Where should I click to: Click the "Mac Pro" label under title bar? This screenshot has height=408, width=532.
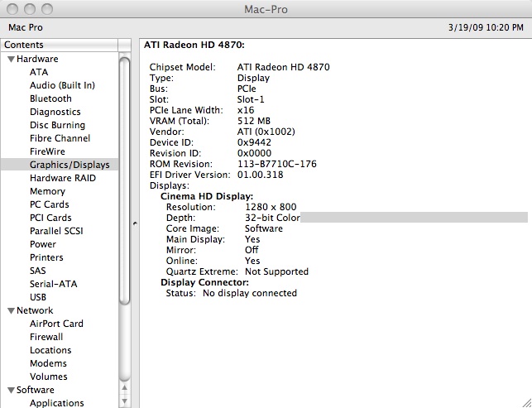click(x=26, y=27)
